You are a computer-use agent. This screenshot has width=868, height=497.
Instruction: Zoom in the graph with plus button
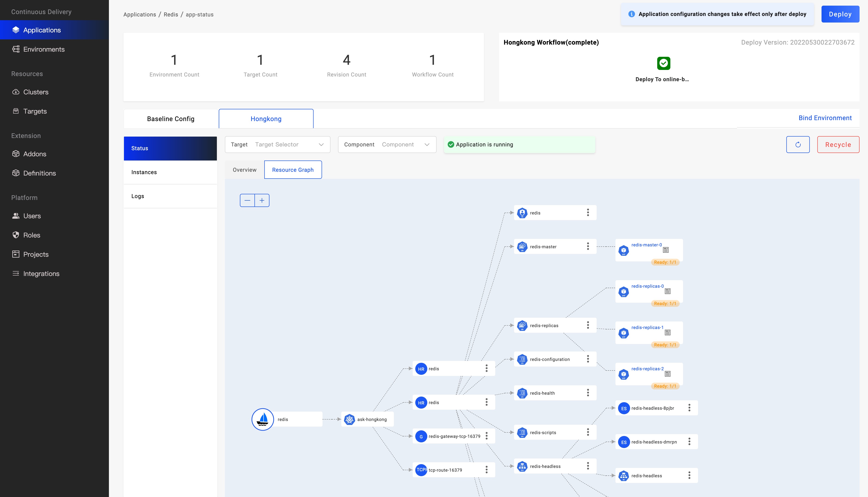(x=262, y=200)
